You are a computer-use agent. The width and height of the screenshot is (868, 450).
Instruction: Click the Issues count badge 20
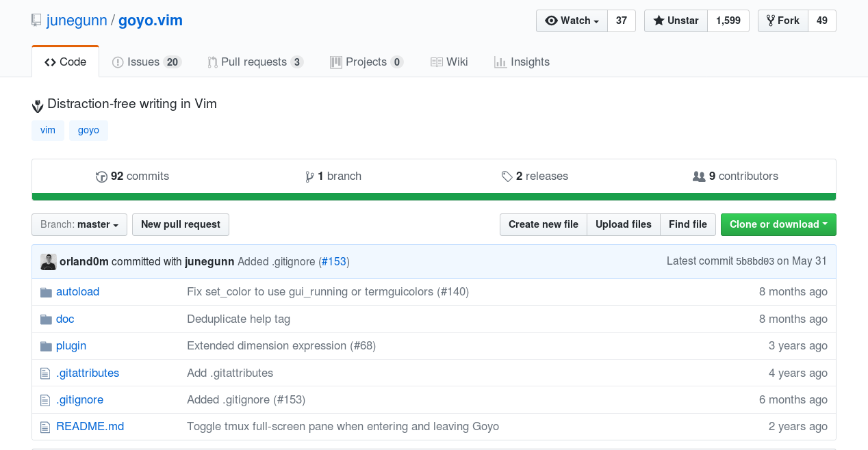point(173,62)
